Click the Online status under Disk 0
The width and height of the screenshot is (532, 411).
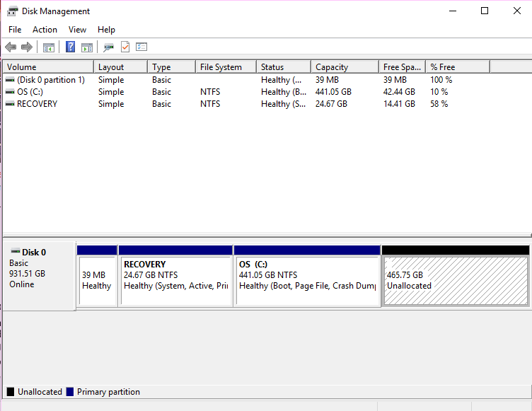[22, 284]
